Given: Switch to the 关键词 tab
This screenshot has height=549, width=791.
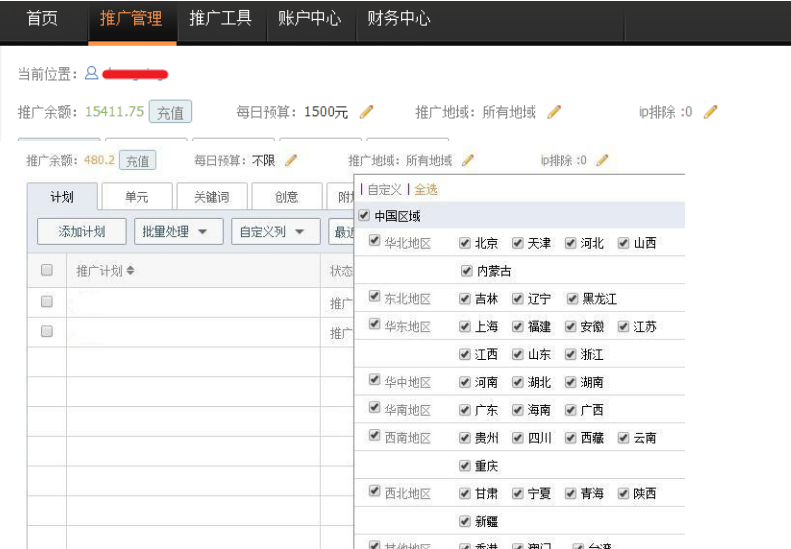Looking at the screenshot, I should coord(211,197).
